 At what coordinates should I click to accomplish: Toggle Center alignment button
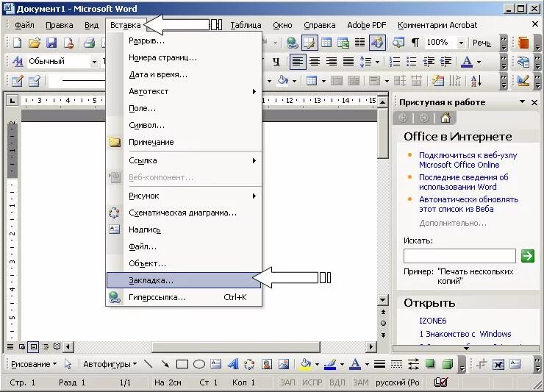tap(315, 62)
